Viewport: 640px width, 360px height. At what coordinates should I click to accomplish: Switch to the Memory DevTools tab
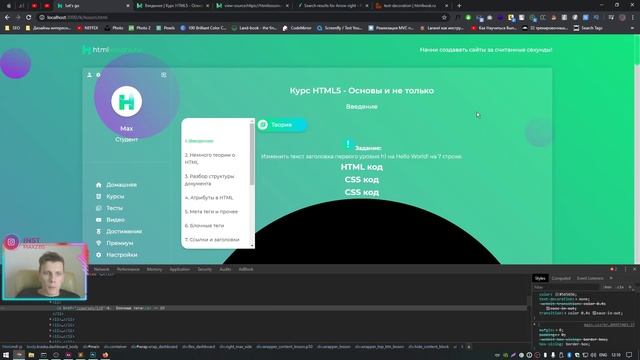point(154,269)
